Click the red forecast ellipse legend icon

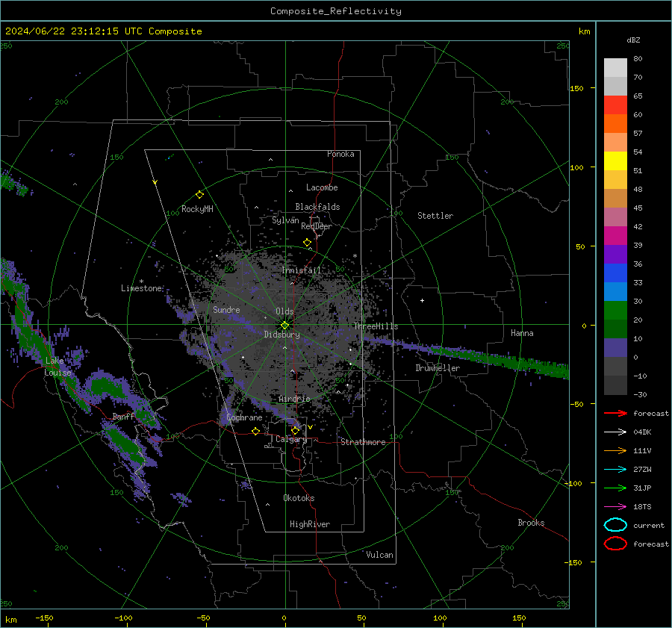(x=615, y=544)
